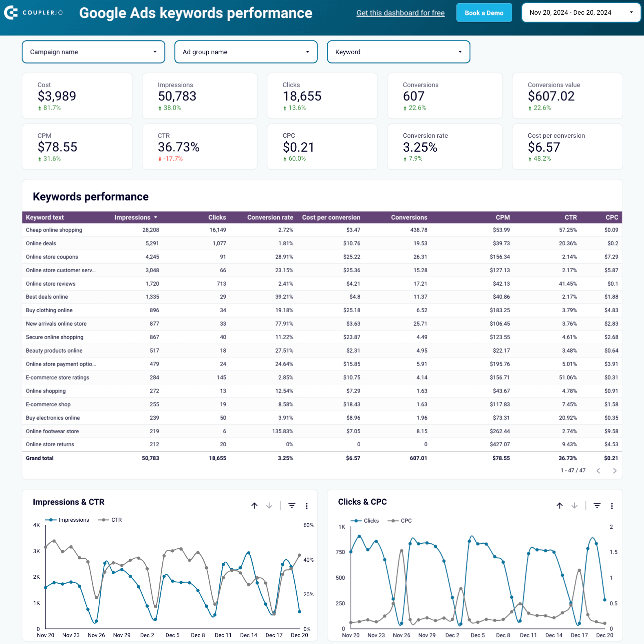Select the Cheap online shopping row
The width and height of the screenshot is (644, 644).
point(322,230)
